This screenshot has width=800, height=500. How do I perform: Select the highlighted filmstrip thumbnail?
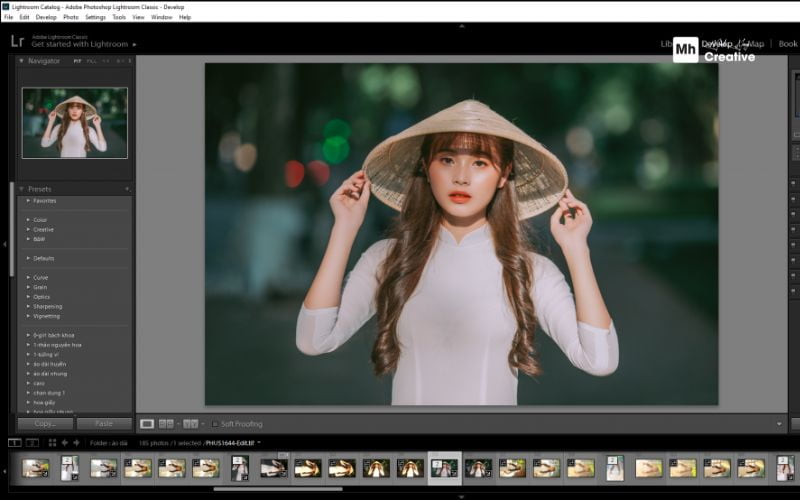point(444,468)
